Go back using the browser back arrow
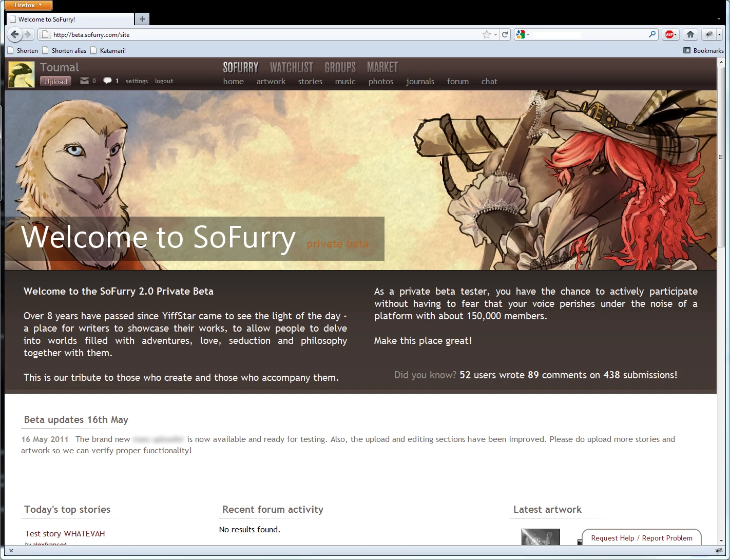Screen dimensions: 730x560 click(14, 34)
